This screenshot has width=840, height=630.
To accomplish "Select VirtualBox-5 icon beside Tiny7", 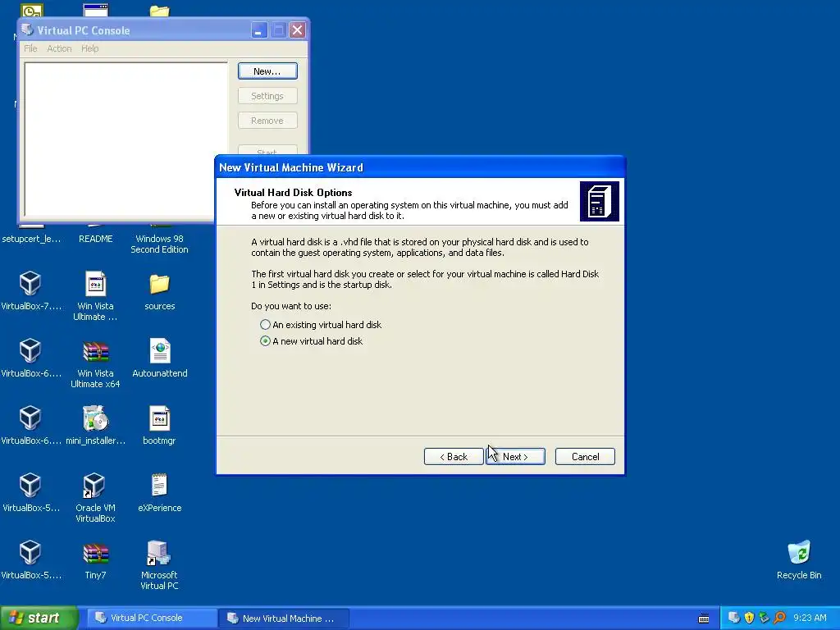I will [x=30, y=559].
